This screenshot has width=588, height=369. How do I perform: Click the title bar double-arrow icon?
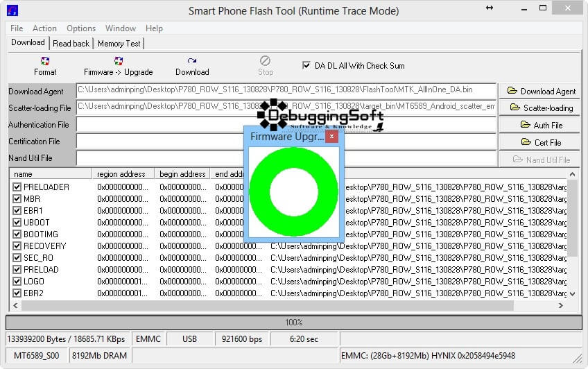[x=490, y=8]
